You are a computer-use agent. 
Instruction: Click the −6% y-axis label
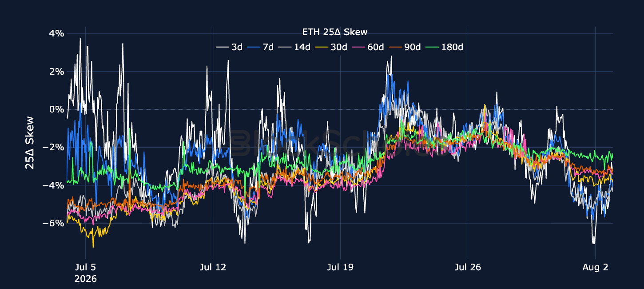click(x=53, y=223)
